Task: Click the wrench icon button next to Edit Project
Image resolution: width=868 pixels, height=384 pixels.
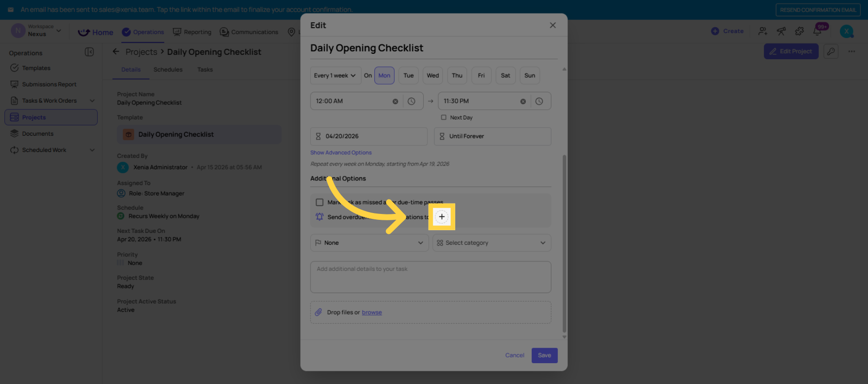Action: pos(831,52)
